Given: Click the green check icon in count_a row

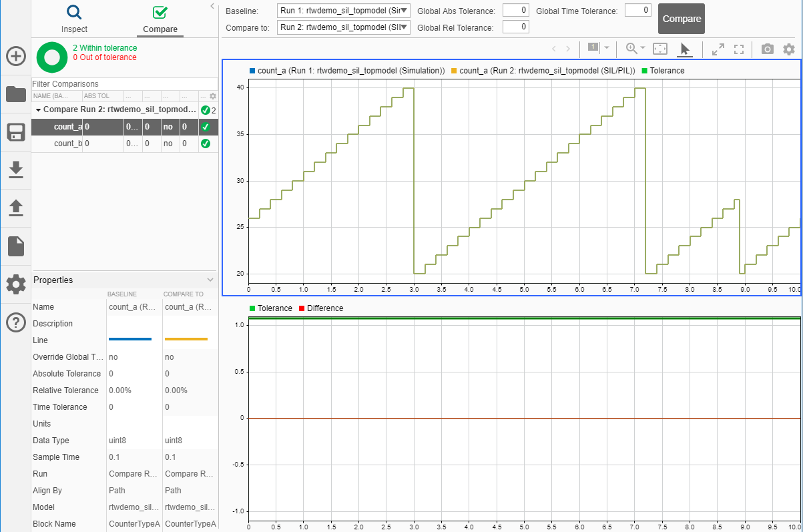Looking at the screenshot, I should pos(206,127).
